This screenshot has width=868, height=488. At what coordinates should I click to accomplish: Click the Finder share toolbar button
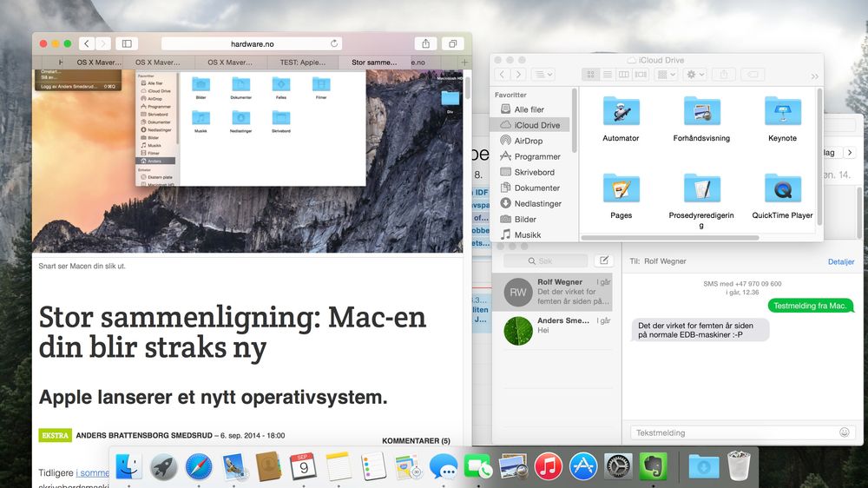point(724,74)
